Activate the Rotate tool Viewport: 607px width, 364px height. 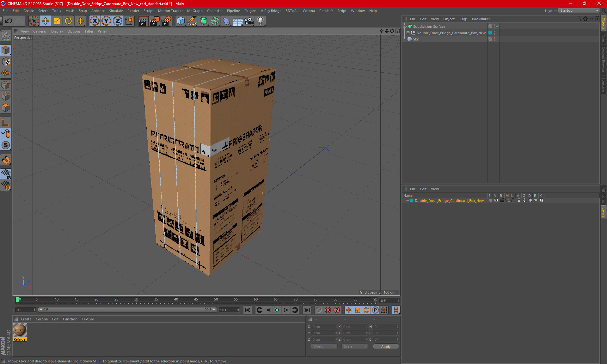point(68,21)
